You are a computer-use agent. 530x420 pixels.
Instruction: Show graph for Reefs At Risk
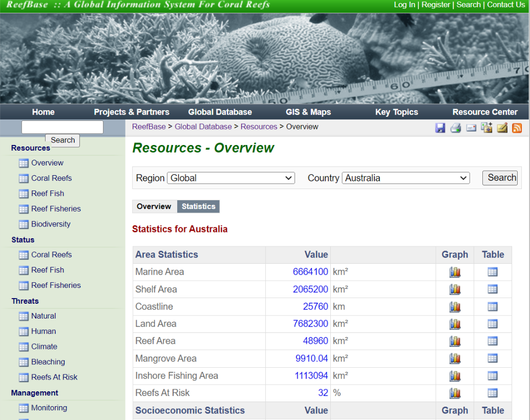click(455, 393)
